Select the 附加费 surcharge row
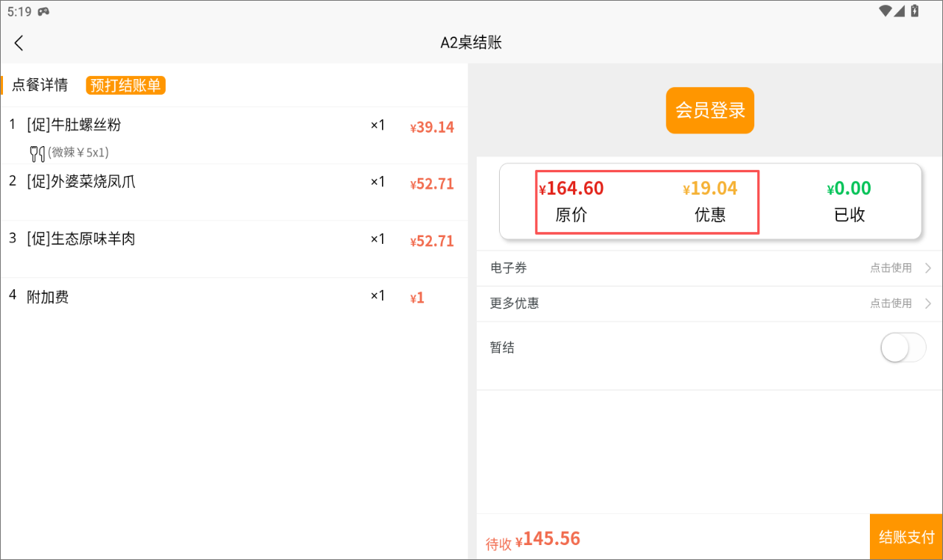This screenshot has width=943, height=560. pyautogui.click(x=48, y=297)
